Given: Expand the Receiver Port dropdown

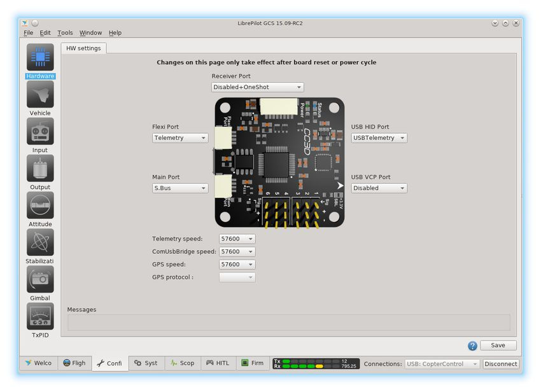Looking at the screenshot, I should pyautogui.click(x=257, y=87).
